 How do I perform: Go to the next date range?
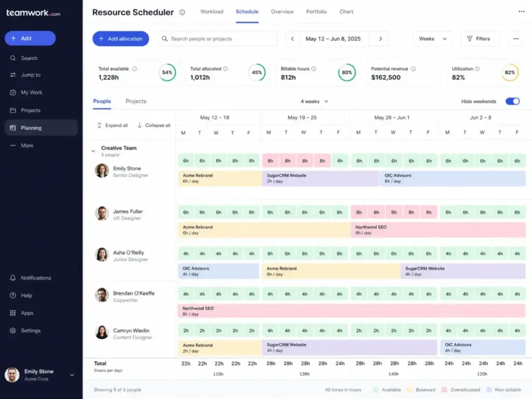pos(380,38)
